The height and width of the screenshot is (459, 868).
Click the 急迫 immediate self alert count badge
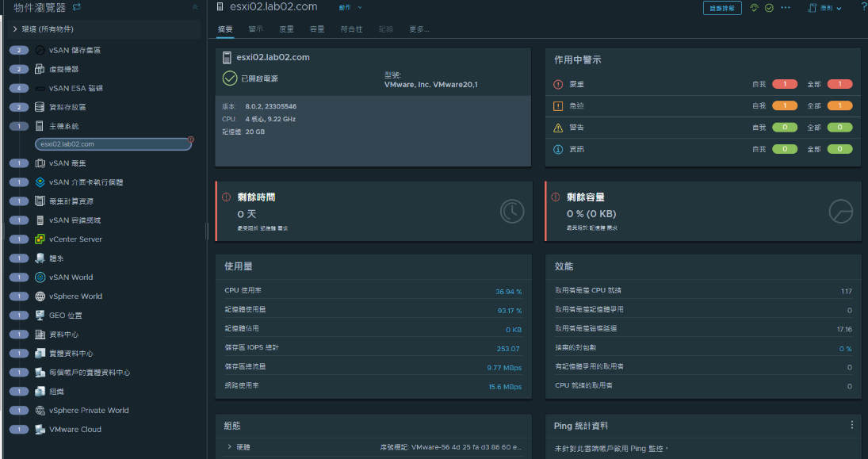pyautogui.click(x=785, y=105)
